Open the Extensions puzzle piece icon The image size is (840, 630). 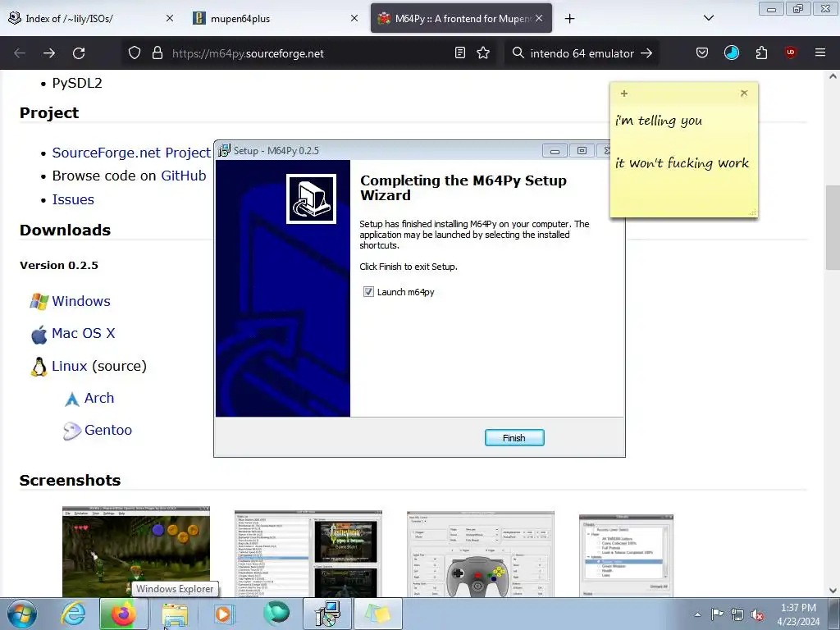(x=761, y=52)
